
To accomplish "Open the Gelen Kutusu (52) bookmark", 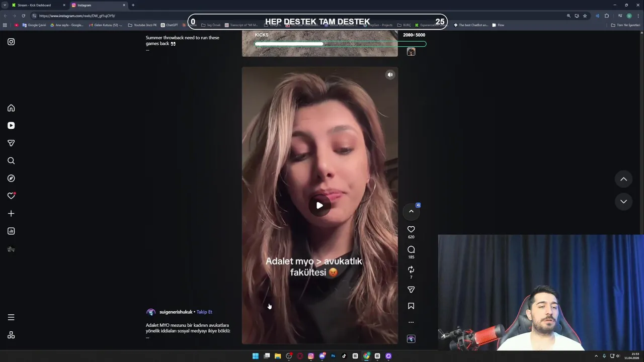I will pos(105,25).
